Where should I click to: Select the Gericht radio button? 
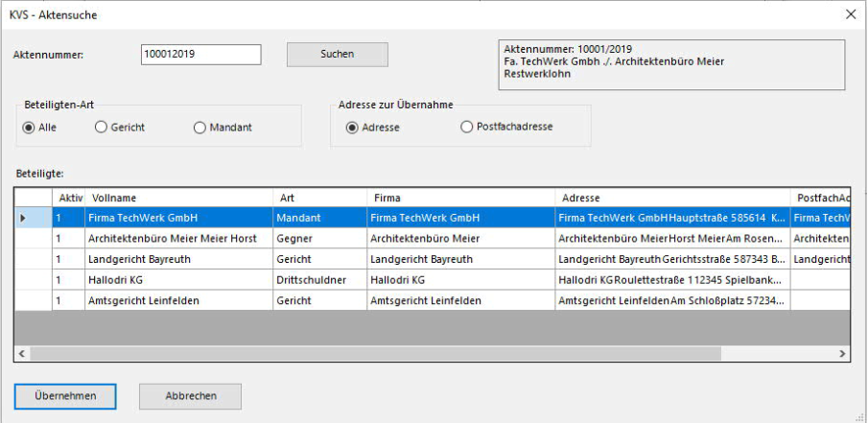(x=101, y=128)
